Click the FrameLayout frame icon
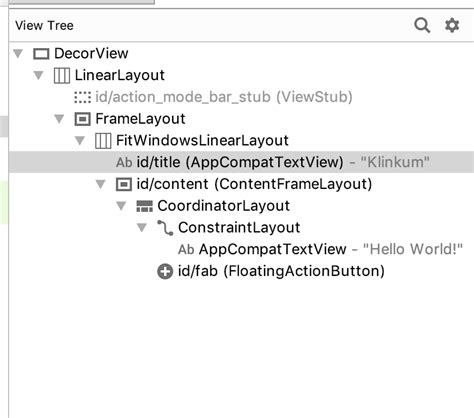Viewport: 474px width, 418px height. [x=82, y=119]
